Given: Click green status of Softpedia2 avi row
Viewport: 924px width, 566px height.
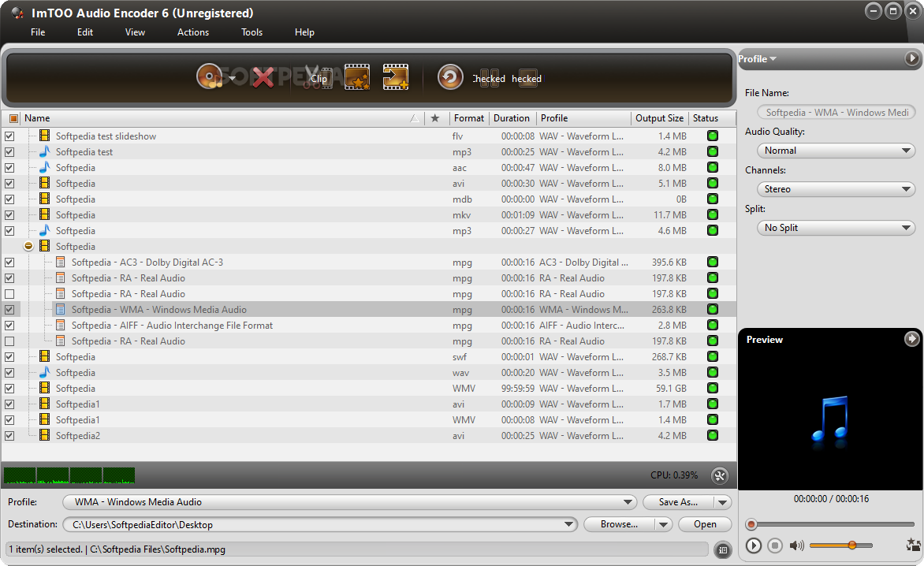Looking at the screenshot, I should [x=713, y=435].
